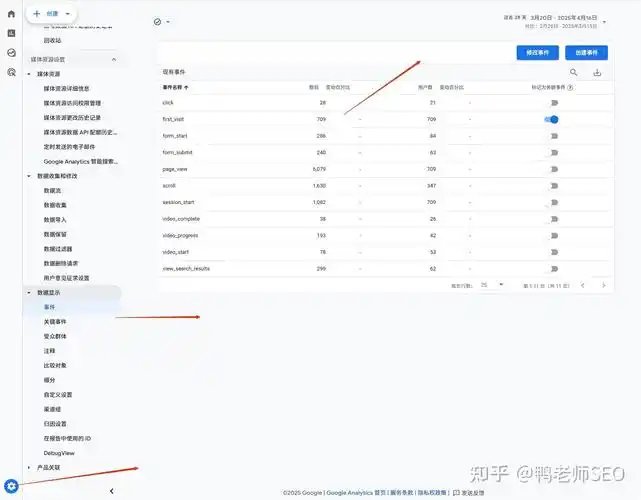Click the view_search_results event name
The image size is (641, 500).
186,269
